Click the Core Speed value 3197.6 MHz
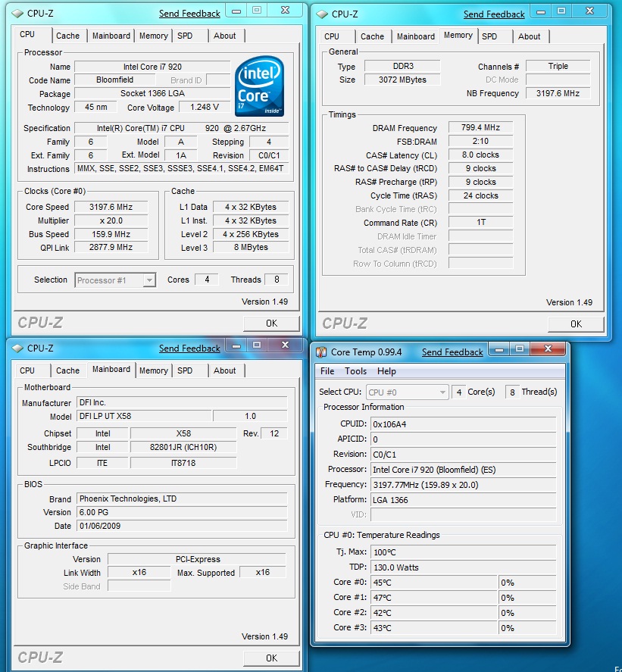622x672 pixels. [x=111, y=207]
